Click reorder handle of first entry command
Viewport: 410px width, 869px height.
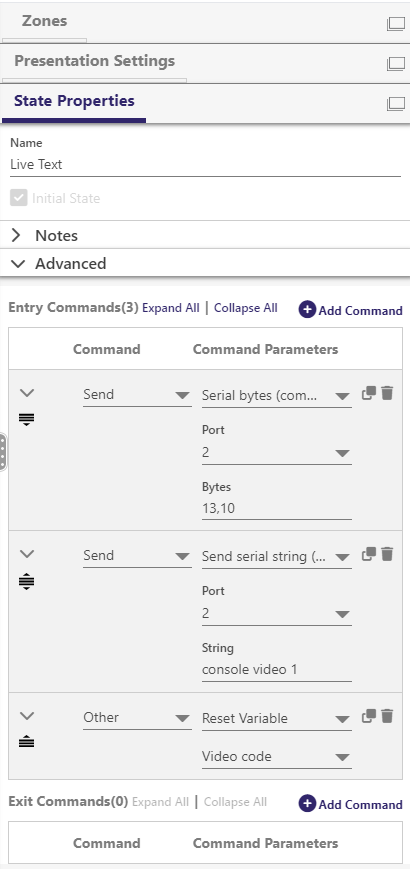[x=27, y=420]
